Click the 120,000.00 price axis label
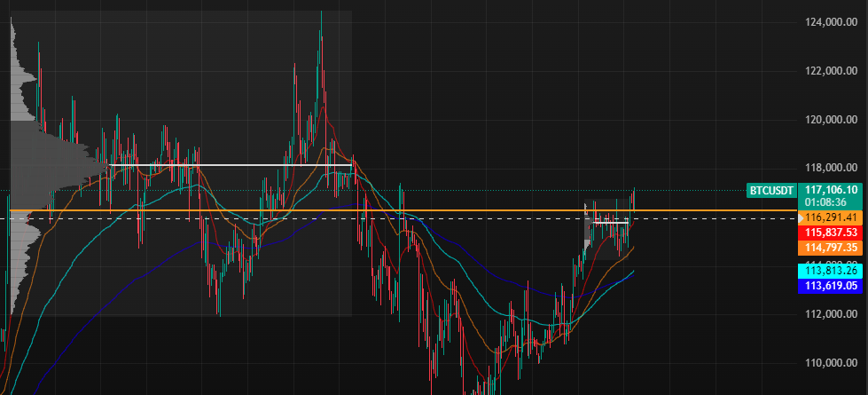The image size is (868, 395). (x=831, y=120)
